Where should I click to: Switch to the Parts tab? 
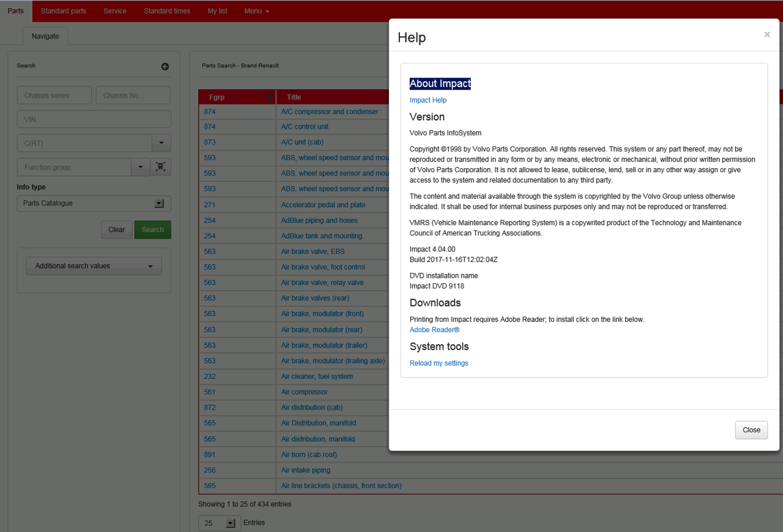16,11
